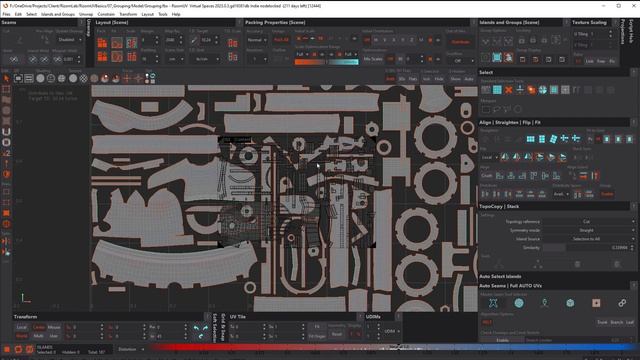The width and height of the screenshot is (640, 360).
Task: Open the Unwrap menu
Action: [x=86, y=14]
